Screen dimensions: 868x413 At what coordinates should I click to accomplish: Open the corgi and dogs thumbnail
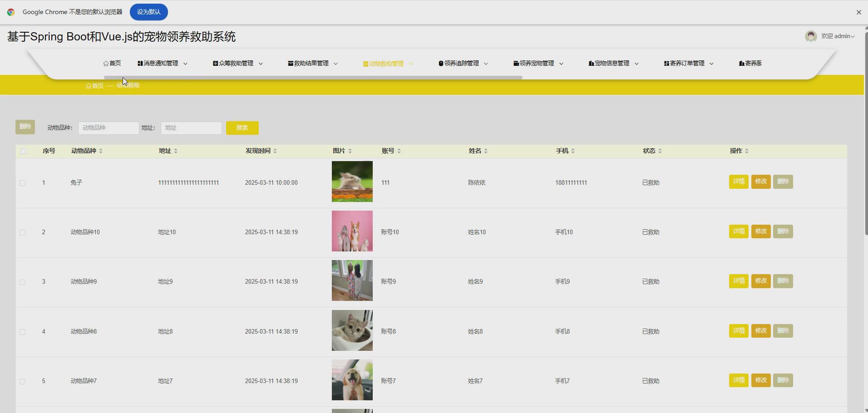352,231
